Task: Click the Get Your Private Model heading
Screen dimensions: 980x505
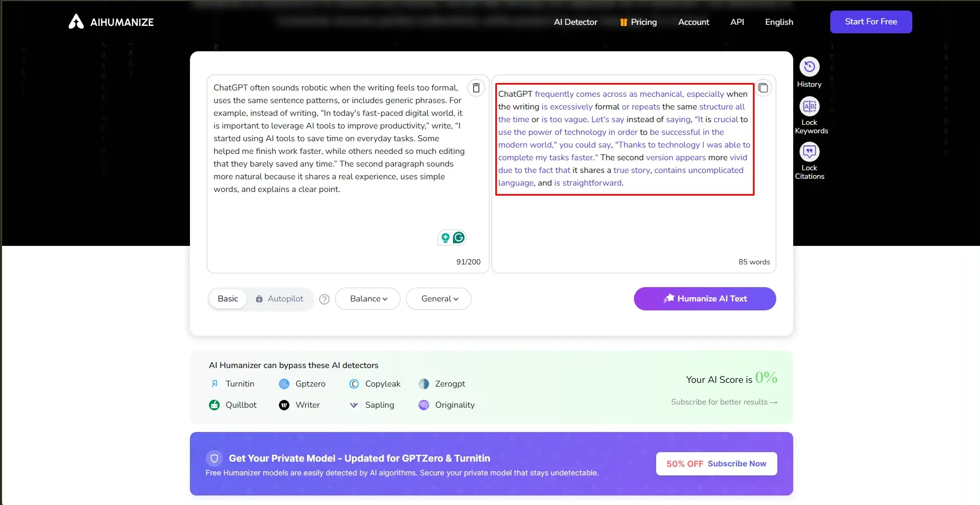Action: click(359, 458)
